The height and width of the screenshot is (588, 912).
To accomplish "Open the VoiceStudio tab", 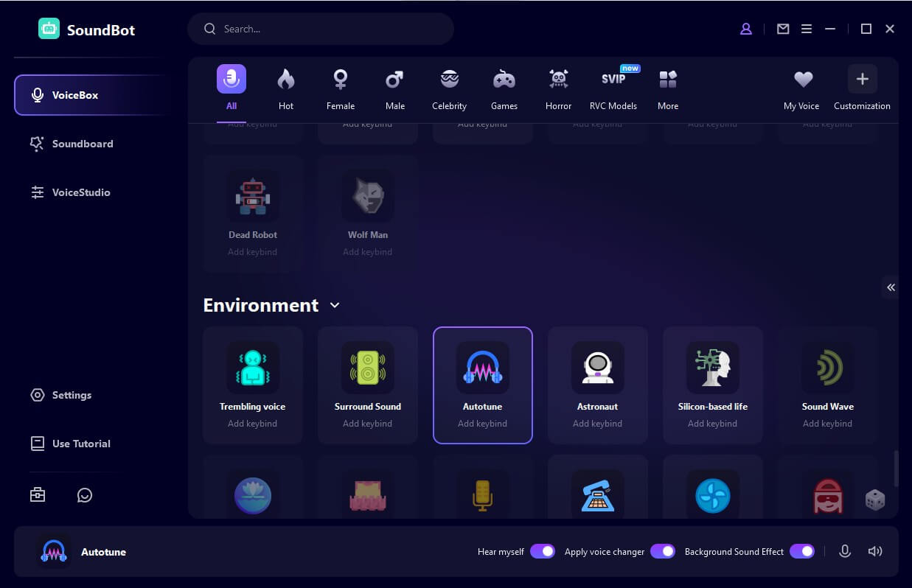I will [x=80, y=192].
